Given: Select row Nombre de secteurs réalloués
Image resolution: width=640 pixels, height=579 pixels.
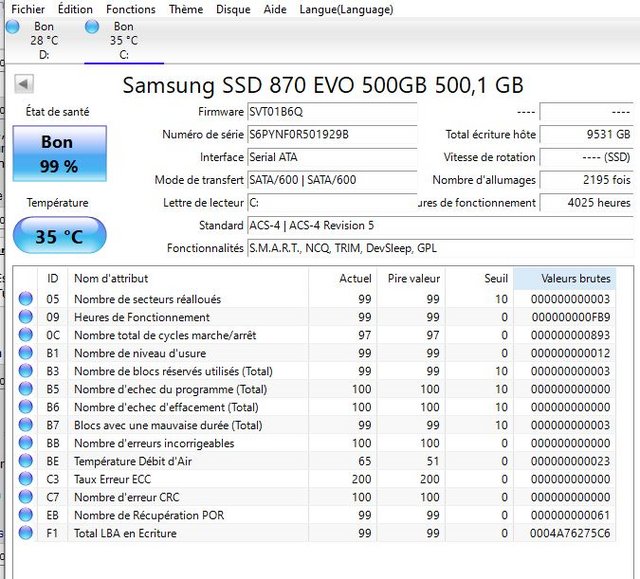Looking at the screenshot, I should [x=315, y=299].
